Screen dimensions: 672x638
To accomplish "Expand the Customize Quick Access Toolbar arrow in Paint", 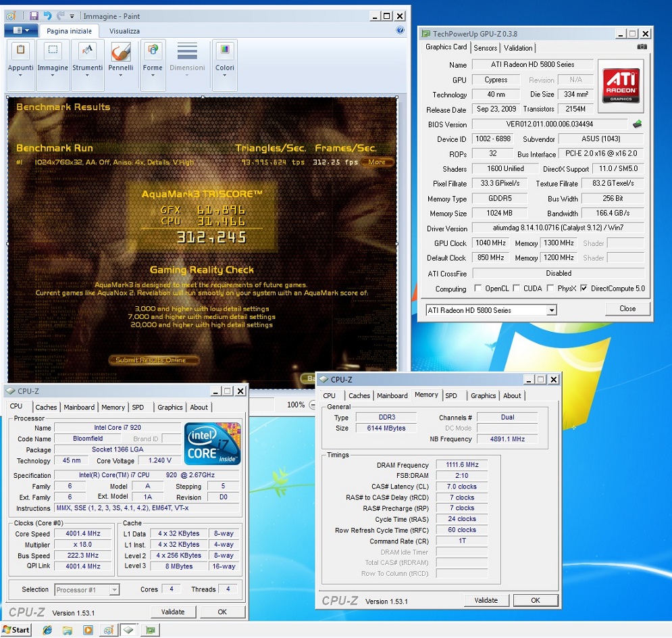I will pyautogui.click(x=72, y=16).
